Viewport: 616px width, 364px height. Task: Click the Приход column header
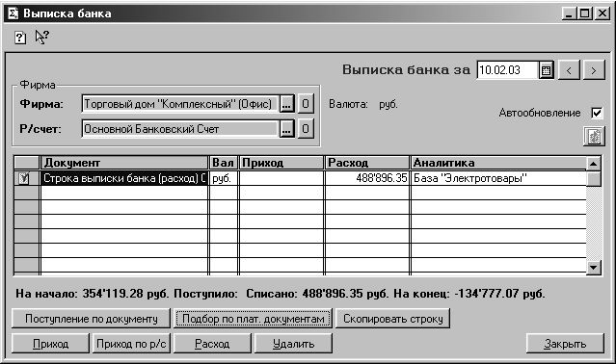pos(281,163)
